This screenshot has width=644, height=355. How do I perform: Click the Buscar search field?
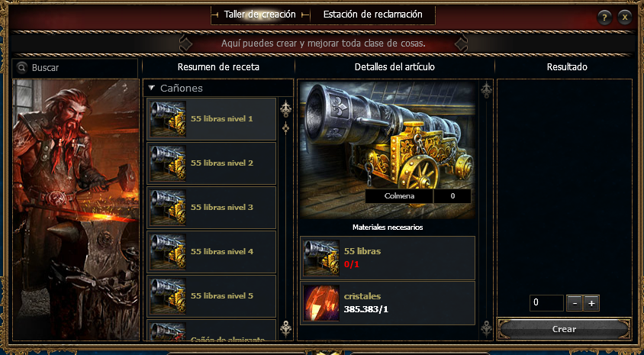click(x=76, y=68)
